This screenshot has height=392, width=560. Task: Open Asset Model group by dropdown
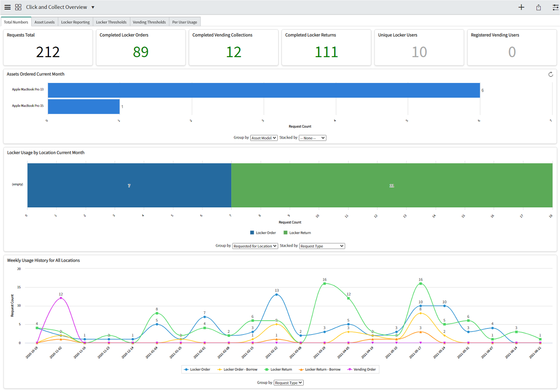264,138
